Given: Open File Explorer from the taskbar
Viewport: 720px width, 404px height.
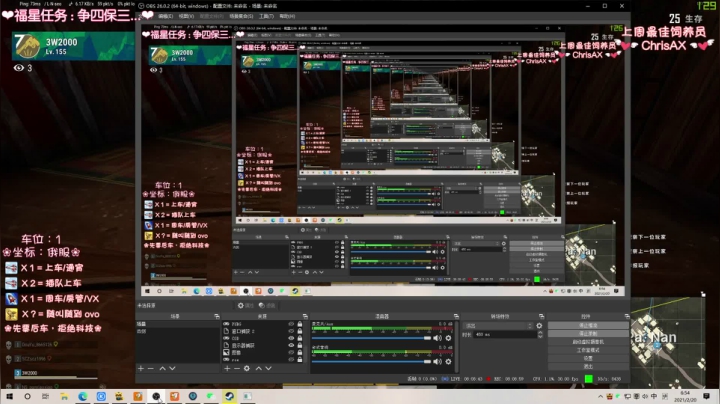Looking at the screenshot, I should click(64, 396).
